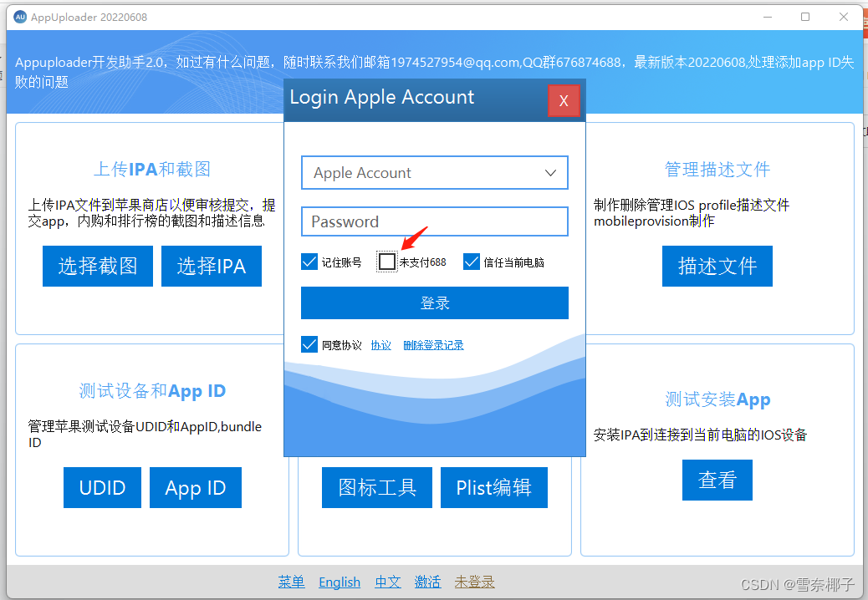868x600 pixels.
Task: Uncheck the 信任当前电脑 checkbox
Action: (x=472, y=261)
